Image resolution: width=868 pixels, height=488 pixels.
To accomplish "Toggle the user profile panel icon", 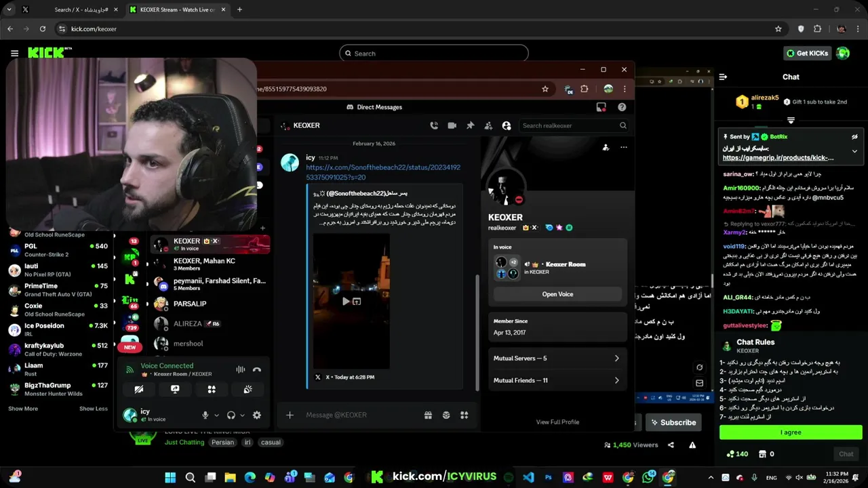I will (x=506, y=125).
